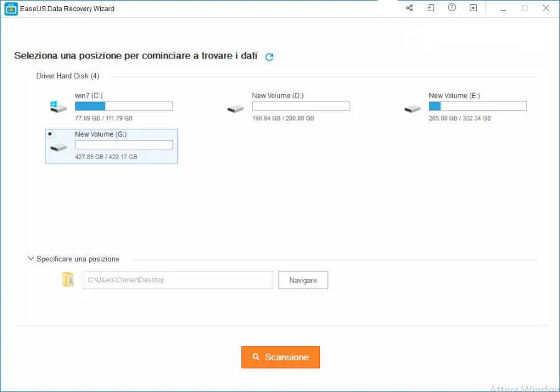Click the Driver Hard Disk (4) header
560x392 pixels.
click(68, 76)
